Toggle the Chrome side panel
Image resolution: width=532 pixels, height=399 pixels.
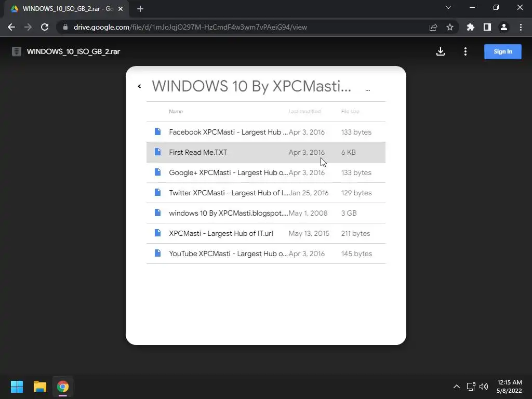(x=487, y=27)
